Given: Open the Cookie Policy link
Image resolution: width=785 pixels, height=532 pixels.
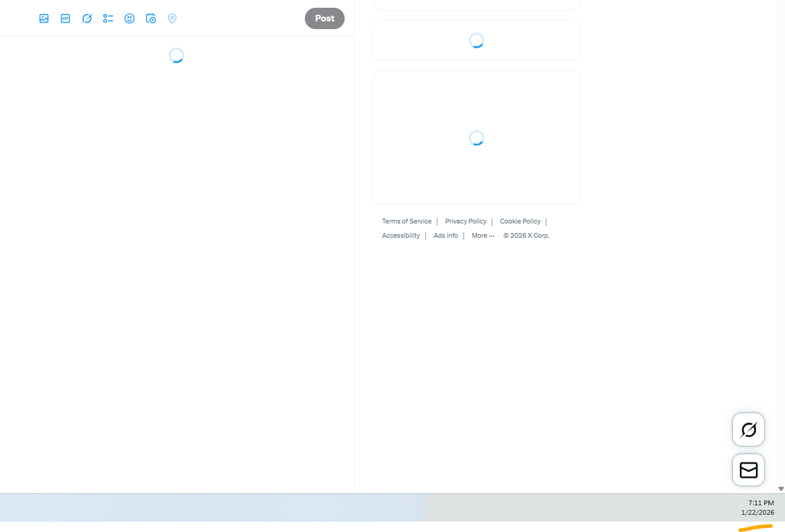Looking at the screenshot, I should (520, 221).
